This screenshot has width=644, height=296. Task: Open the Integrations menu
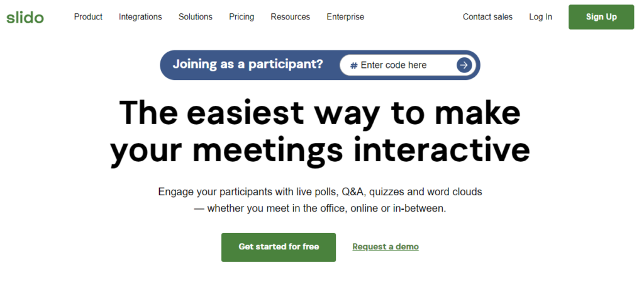(140, 17)
